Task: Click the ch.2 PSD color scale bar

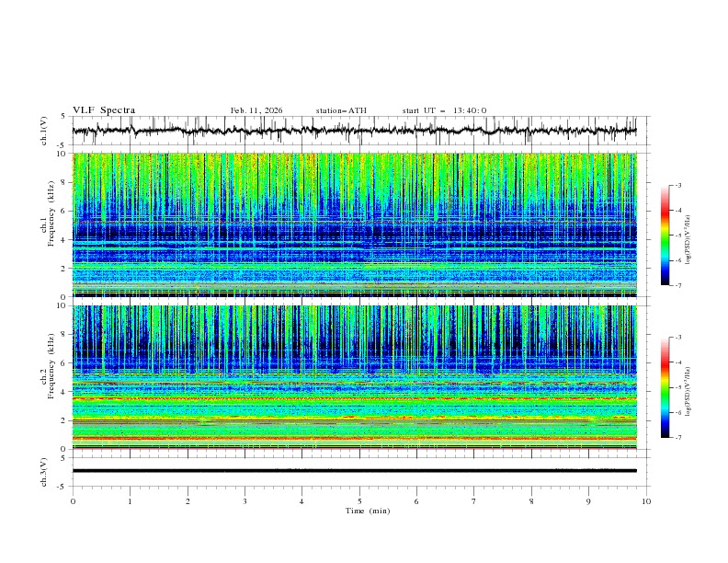Action: click(665, 387)
